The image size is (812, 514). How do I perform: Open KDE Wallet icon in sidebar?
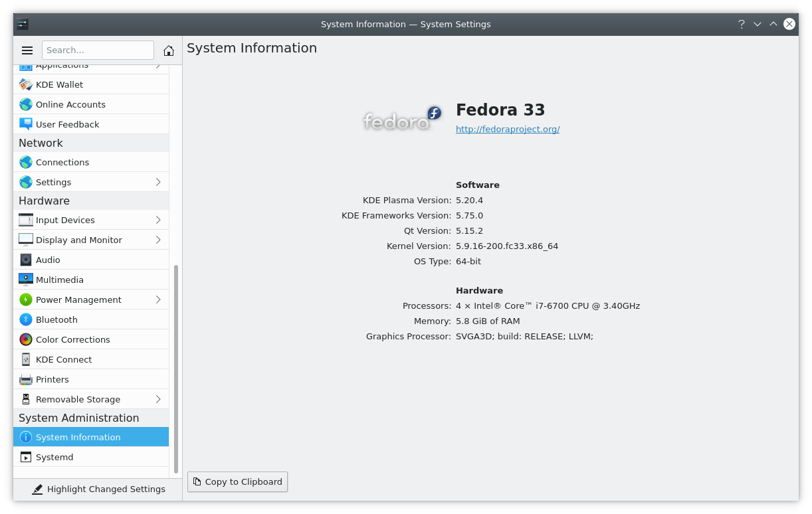(26, 84)
